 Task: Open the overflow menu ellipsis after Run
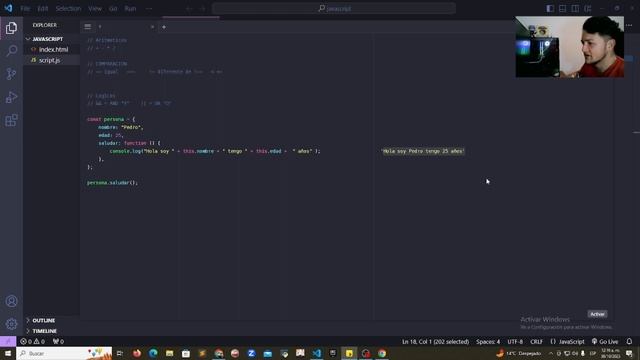[x=149, y=8]
